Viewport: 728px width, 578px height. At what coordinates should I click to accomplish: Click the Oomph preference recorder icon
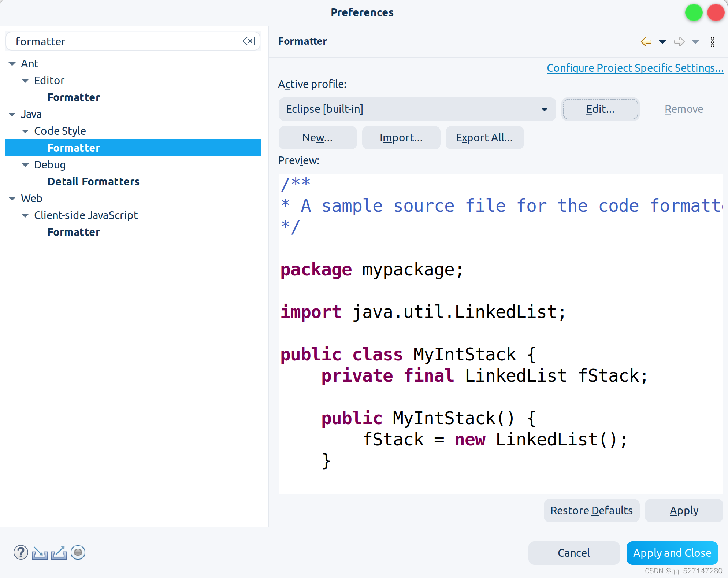click(78, 552)
